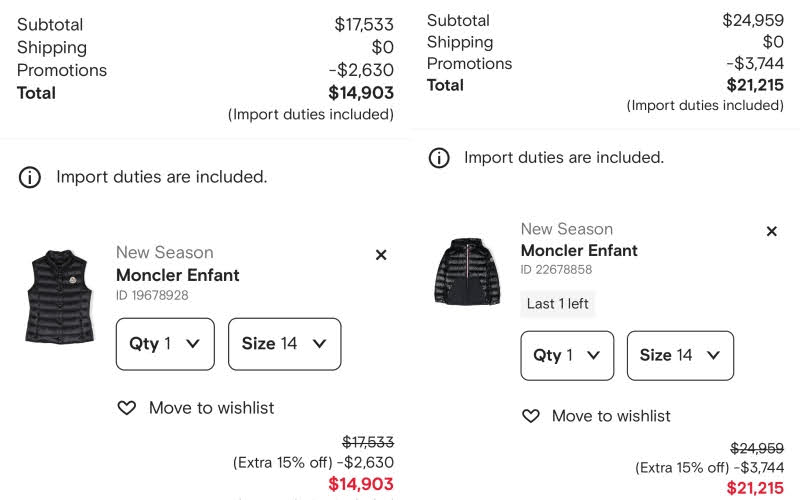Move the hooded jacket to wishlist via link
This screenshot has width=800, height=500.
(x=611, y=416)
